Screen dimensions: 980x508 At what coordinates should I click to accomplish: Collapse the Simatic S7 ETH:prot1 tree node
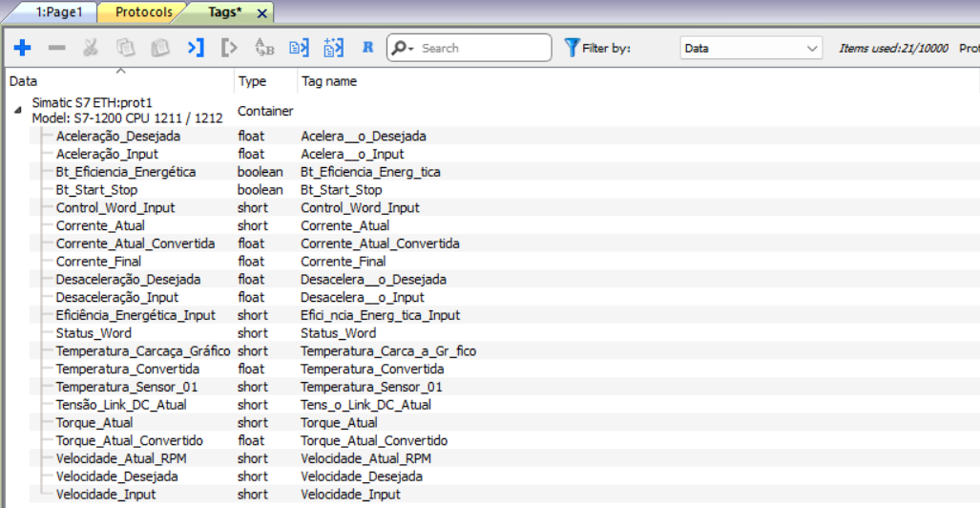[17, 112]
